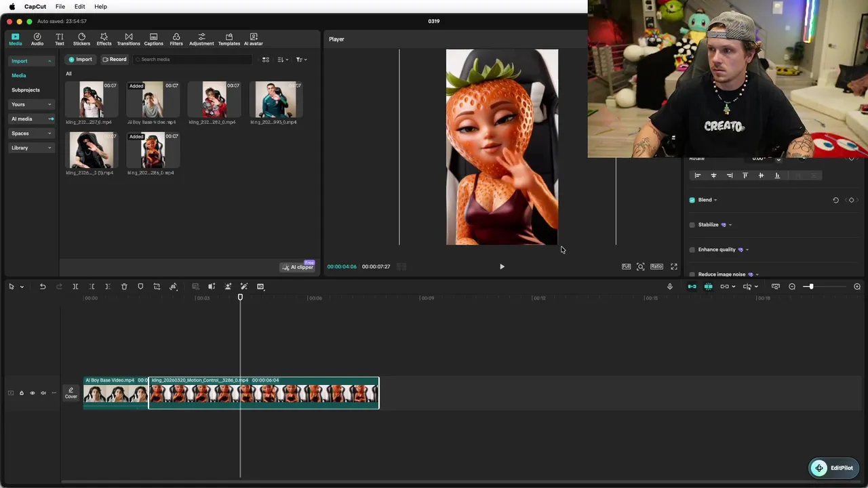Click the player zoom-to-fit scan icon
This screenshot has height=488, width=868.
[x=641, y=266]
